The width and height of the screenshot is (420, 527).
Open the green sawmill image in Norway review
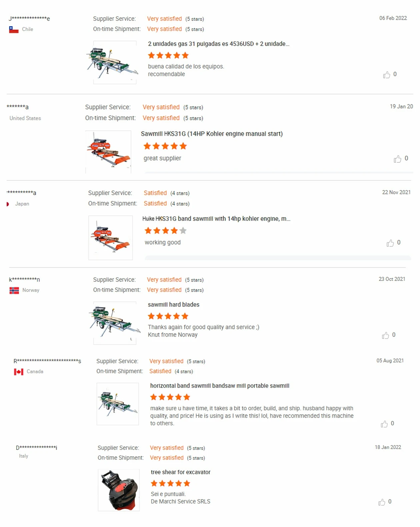115,323
